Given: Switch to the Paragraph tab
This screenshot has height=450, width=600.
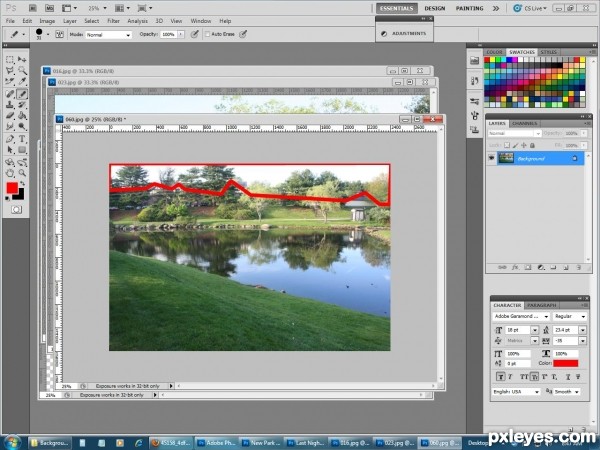Looking at the screenshot, I should pos(541,305).
